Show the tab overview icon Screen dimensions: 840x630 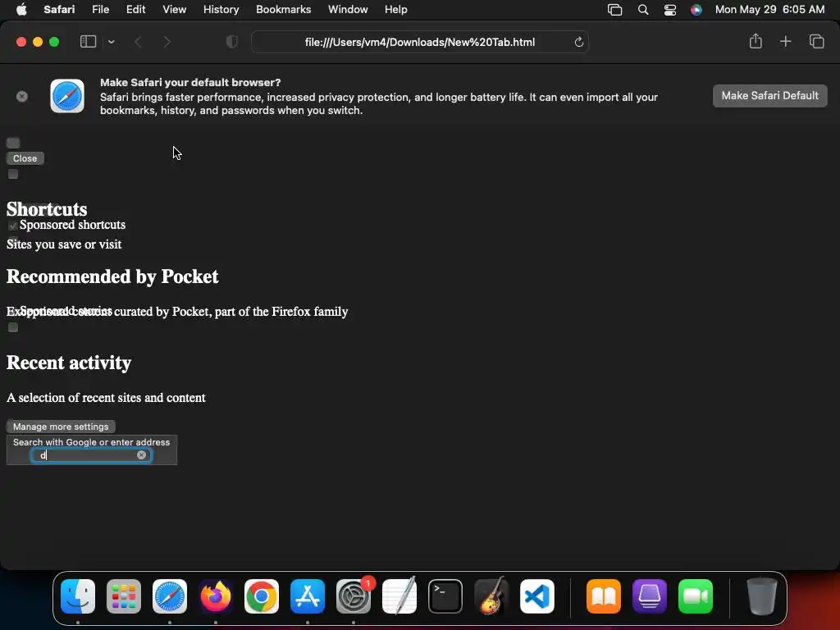[816, 41]
